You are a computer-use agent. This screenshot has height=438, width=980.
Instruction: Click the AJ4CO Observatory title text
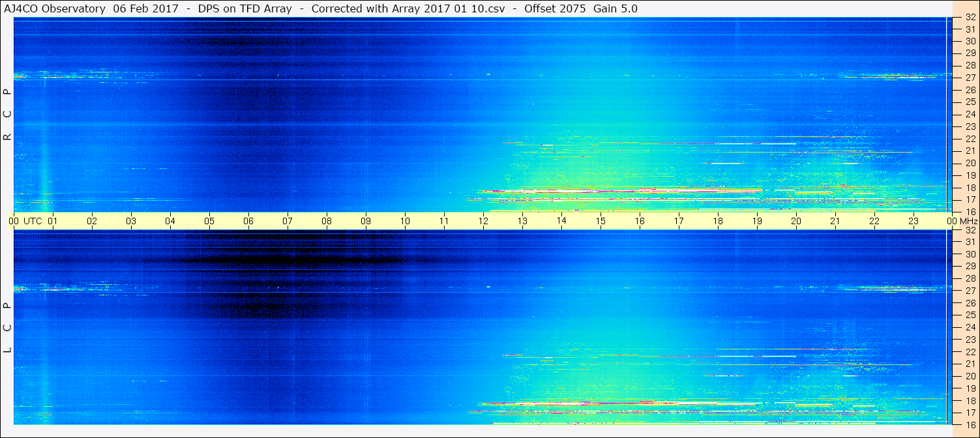click(55, 8)
